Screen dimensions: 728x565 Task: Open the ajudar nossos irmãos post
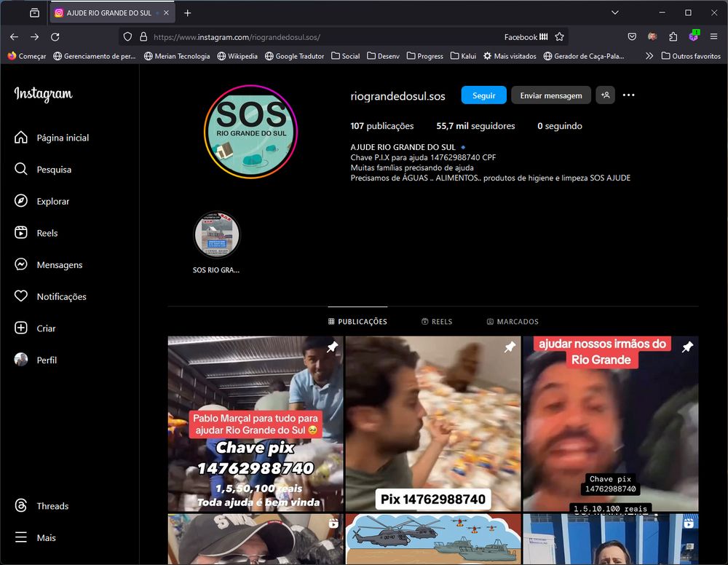pos(611,424)
